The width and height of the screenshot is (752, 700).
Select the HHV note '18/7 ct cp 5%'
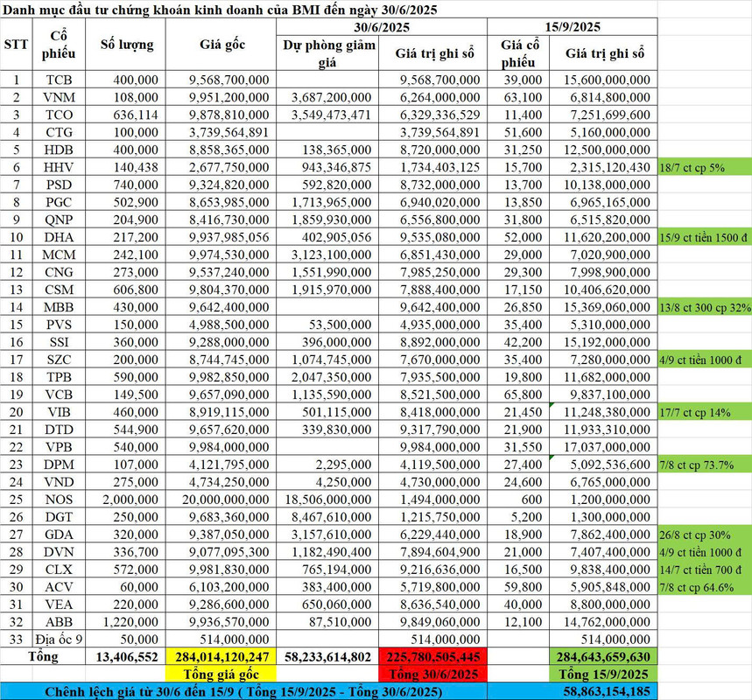point(705,167)
